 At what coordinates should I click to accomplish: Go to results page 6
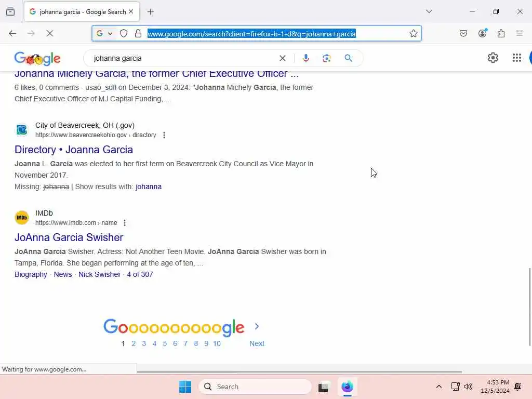coord(175,344)
